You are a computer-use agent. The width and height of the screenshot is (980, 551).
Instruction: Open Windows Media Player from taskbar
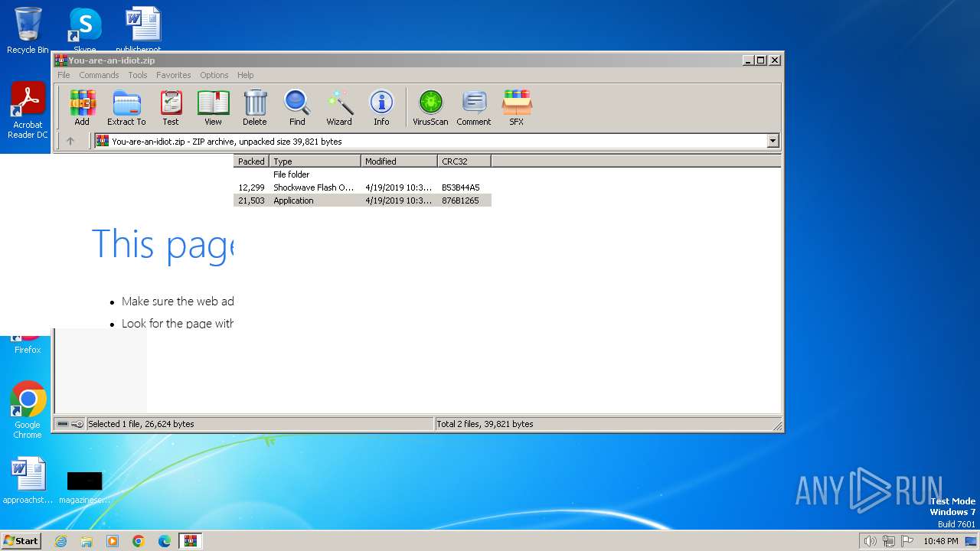[113, 541]
